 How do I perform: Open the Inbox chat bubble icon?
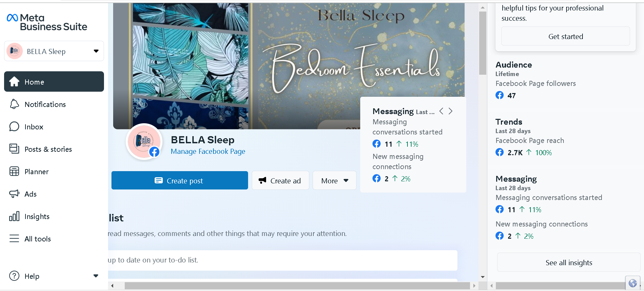(14, 127)
